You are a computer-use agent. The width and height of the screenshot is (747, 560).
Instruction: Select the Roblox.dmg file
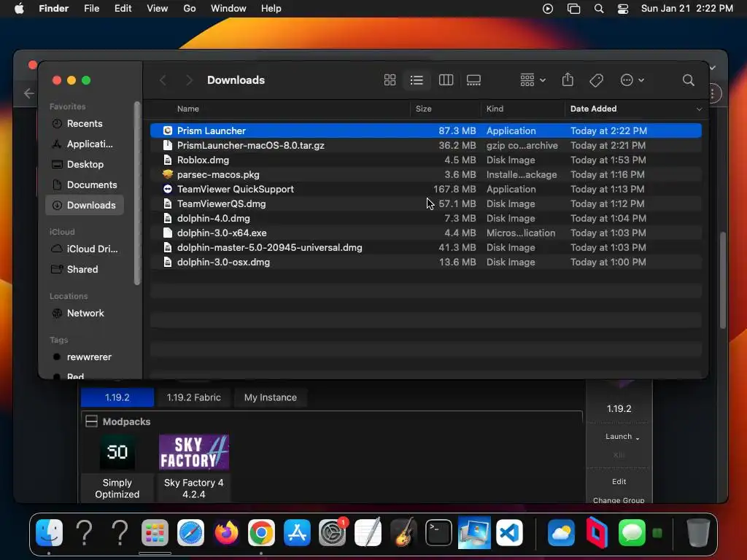(x=426, y=160)
